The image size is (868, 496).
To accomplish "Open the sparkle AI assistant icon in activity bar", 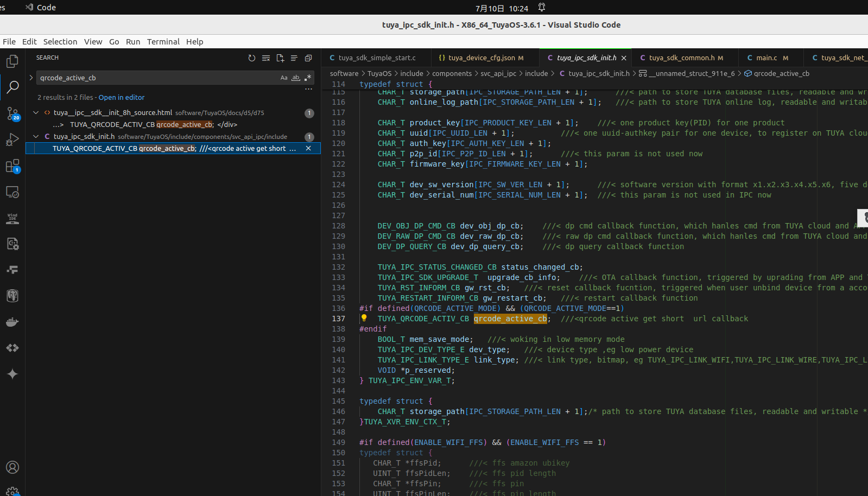I will coord(12,374).
